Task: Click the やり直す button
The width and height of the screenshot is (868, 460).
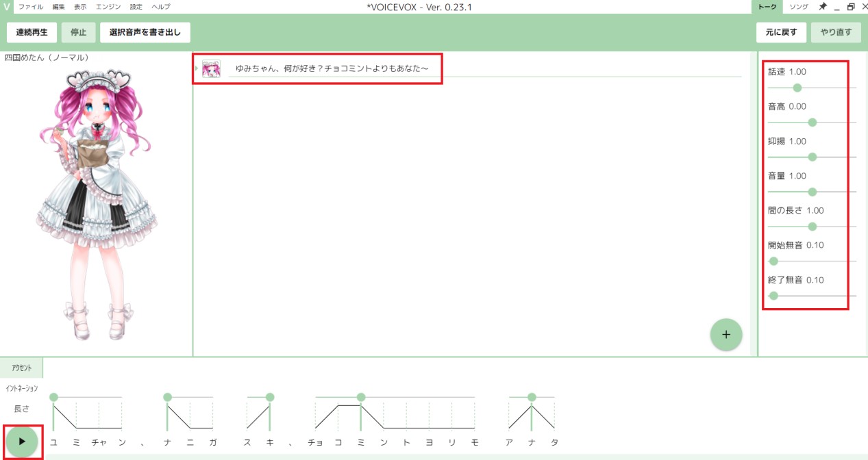Action: click(x=836, y=32)
